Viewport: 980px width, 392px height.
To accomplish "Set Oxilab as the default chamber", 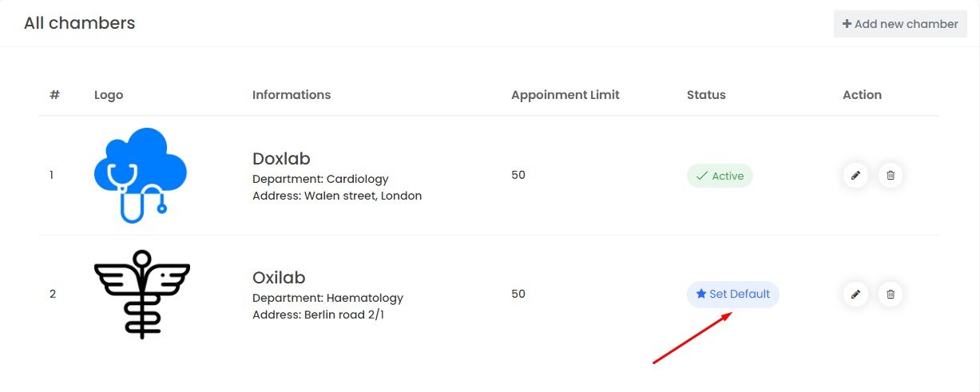I will click(x=732, y=294).
